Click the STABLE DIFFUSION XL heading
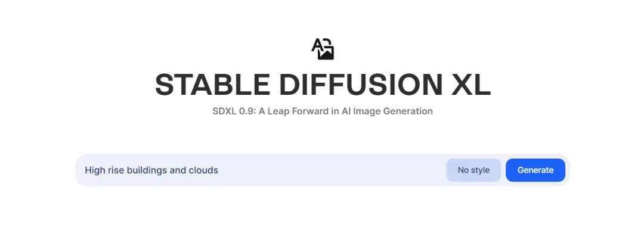644x245 pixels. 323,85
